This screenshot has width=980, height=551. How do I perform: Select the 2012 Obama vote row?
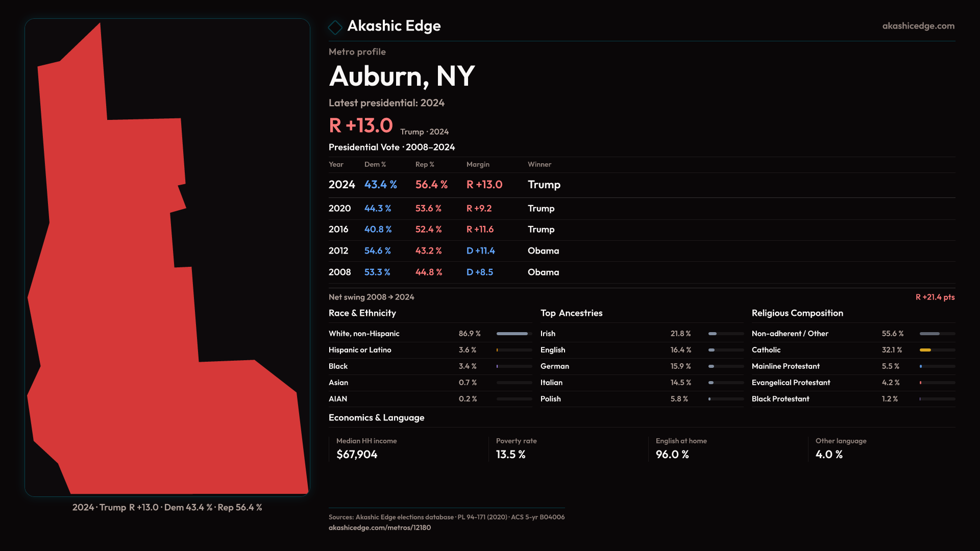pyautogui.click(x=444, y=251)
